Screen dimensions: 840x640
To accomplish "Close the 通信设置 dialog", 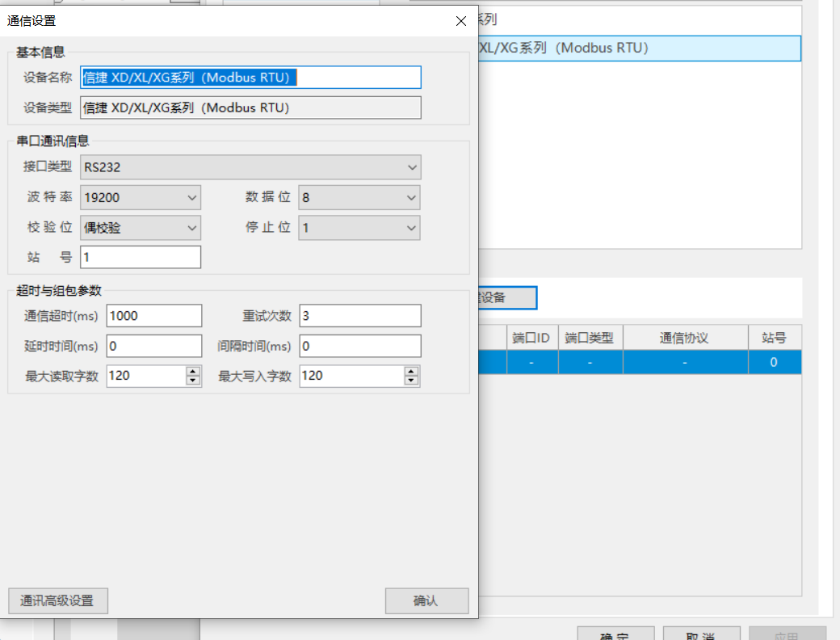I will coord(460,21).
